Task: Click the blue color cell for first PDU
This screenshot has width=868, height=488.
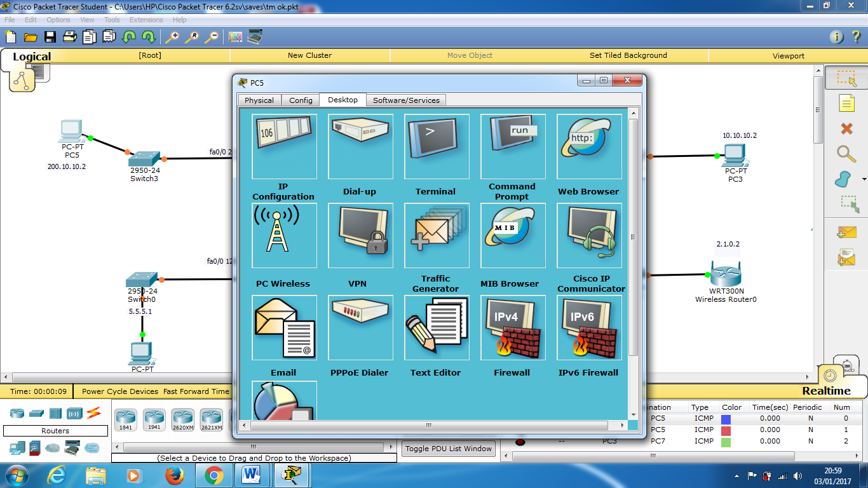Action: pos(726,419)
